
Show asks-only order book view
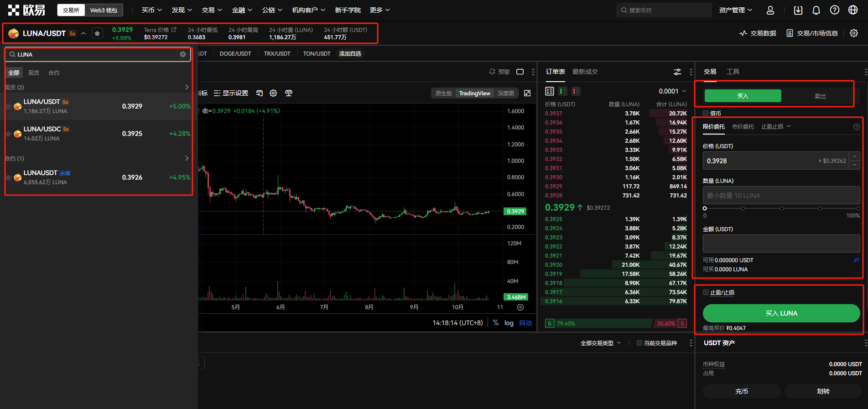[x=576, y=91]
